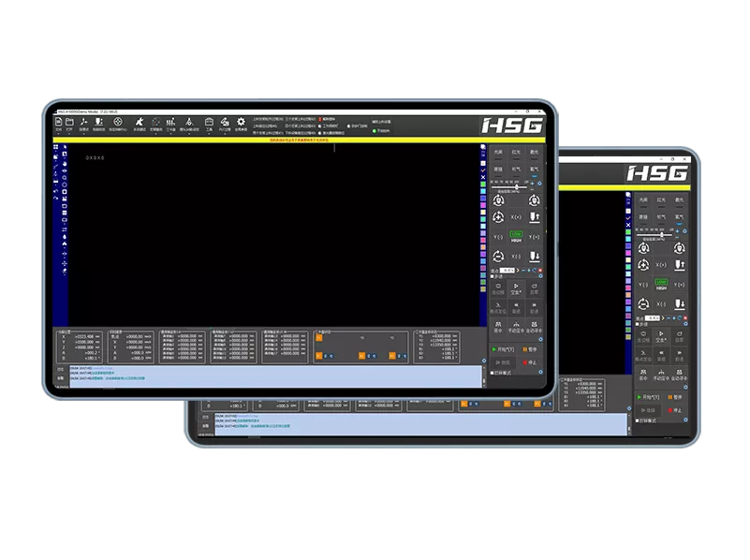The height and width of the screenshot is (560, 750).
Task: Toggle the LOW/HIGH jog speed on front screen
Action: tap(516, 236)
